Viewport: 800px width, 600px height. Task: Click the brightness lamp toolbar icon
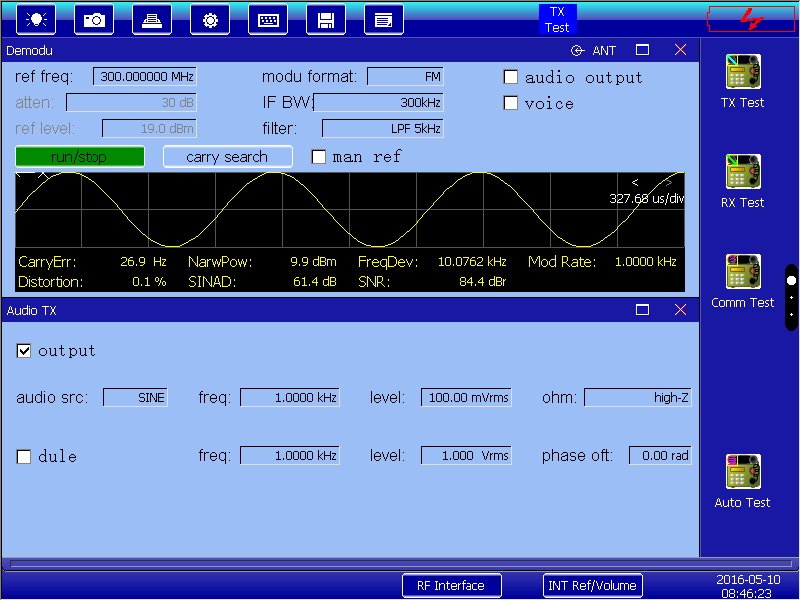click(36, 19)
